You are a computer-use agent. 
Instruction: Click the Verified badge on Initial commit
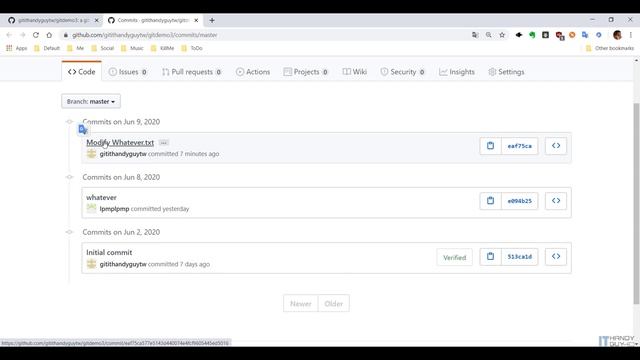454,258
